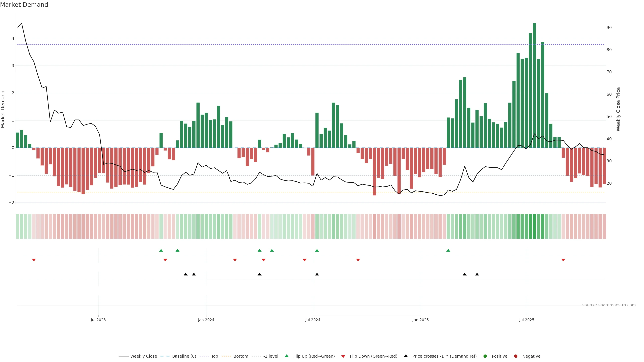The image size is (644, 362).
Task: Click the Flip Down (Green→Red) legend triangle
Action: click(x=343, y=356)
